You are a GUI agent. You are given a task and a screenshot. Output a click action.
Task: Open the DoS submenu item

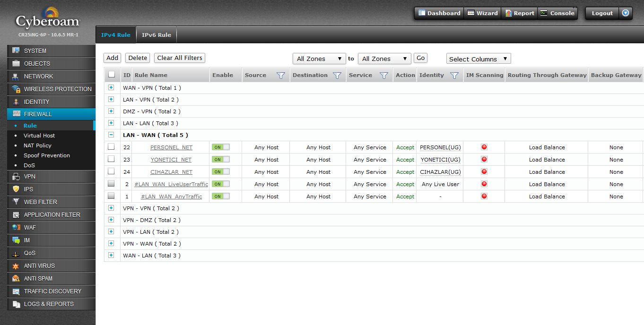click(29, 165)
